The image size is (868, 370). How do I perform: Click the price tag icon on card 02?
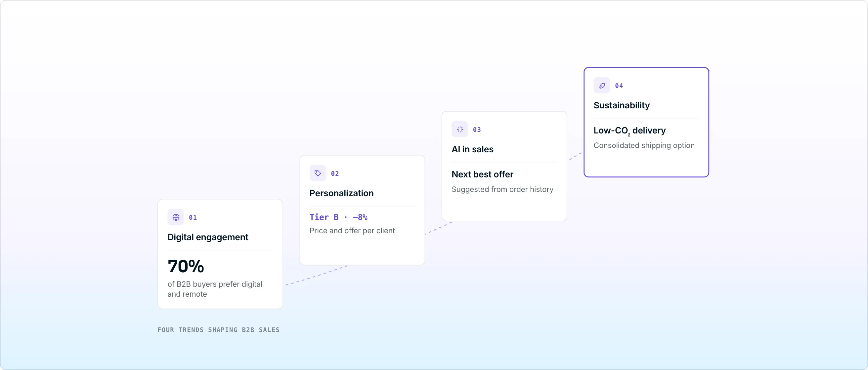coord(318,173)
